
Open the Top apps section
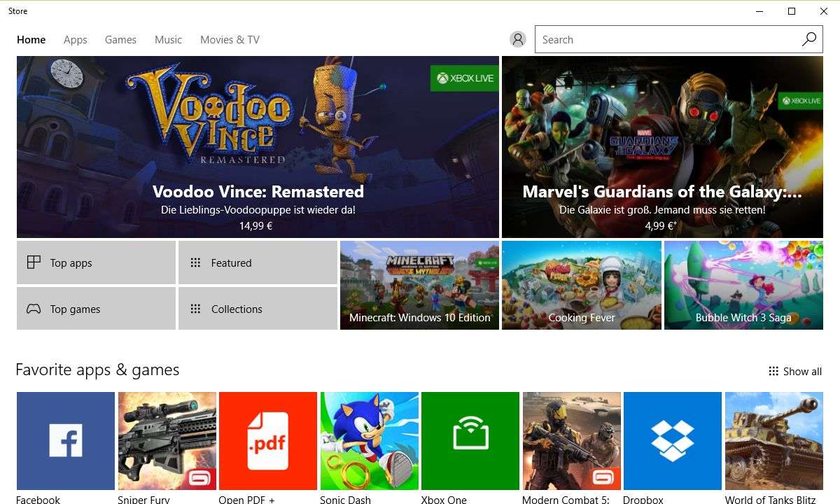pos(96,262)
